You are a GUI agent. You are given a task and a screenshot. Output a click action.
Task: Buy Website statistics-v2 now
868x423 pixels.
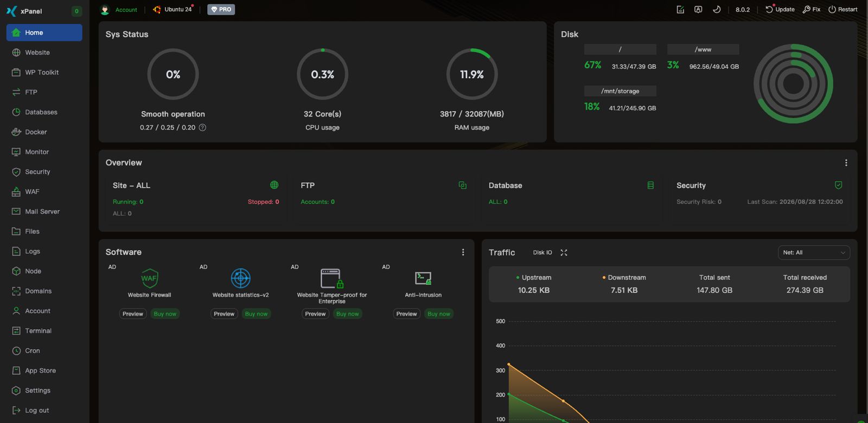(256, 314)
